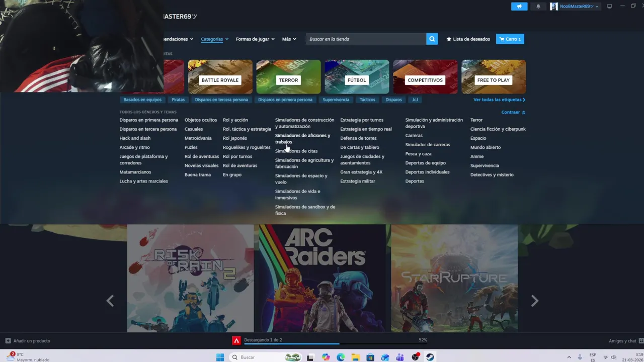This screenshot has height=362, width=644.
Task: Click the JcJ tag
Action: [x=415, y=100]
